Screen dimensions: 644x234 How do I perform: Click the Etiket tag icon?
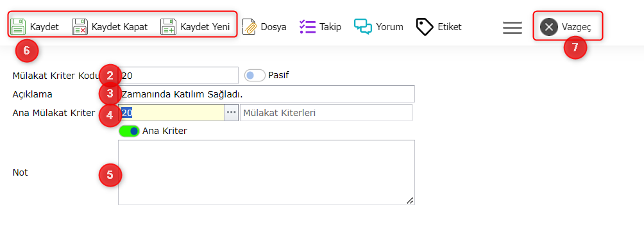click(425, 27)
